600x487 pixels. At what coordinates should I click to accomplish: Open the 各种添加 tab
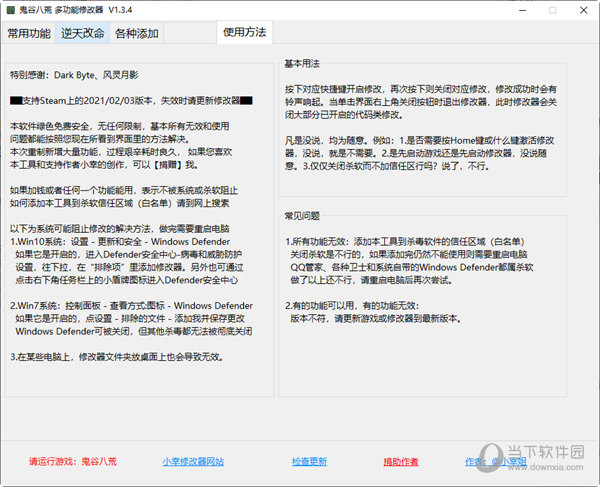137,33
